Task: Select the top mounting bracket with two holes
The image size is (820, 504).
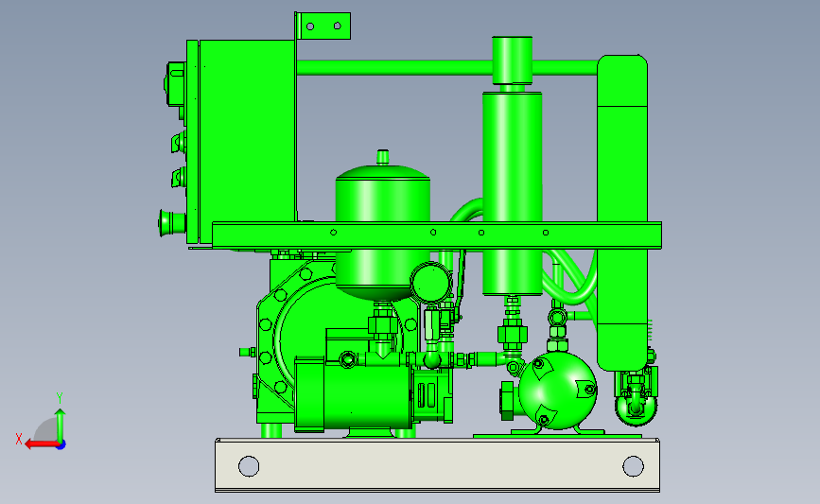Action: (x=323, y=26)
